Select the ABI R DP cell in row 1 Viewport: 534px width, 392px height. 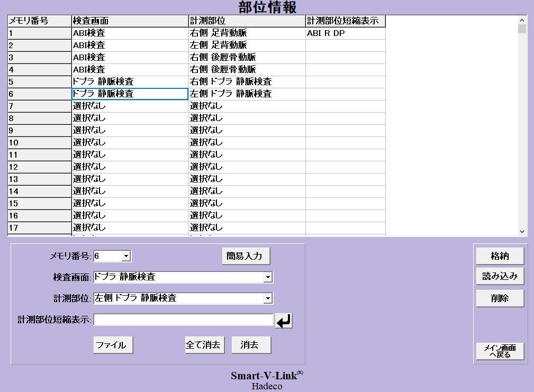click(x=345, y=33)
